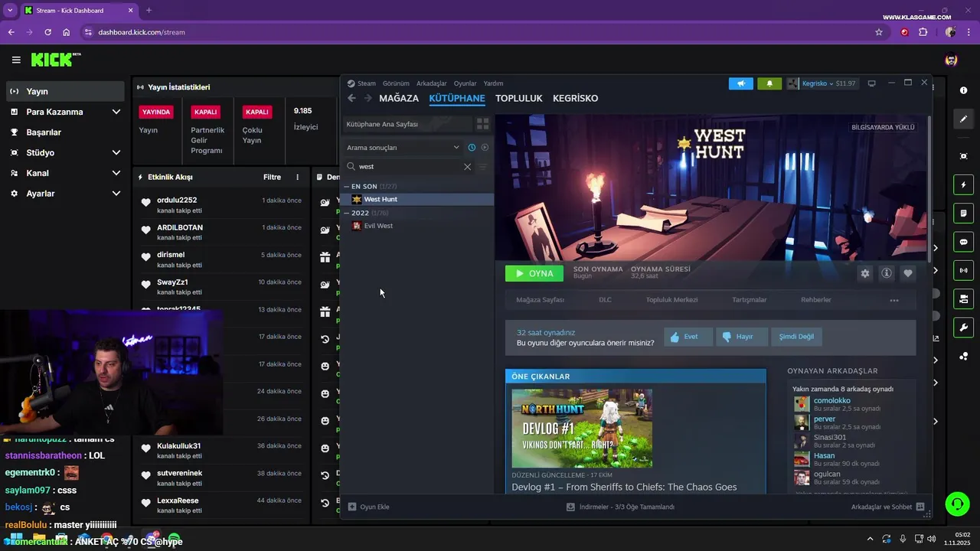
Task: Open Chrome tab search dropdown
Action: click(10, 10)
